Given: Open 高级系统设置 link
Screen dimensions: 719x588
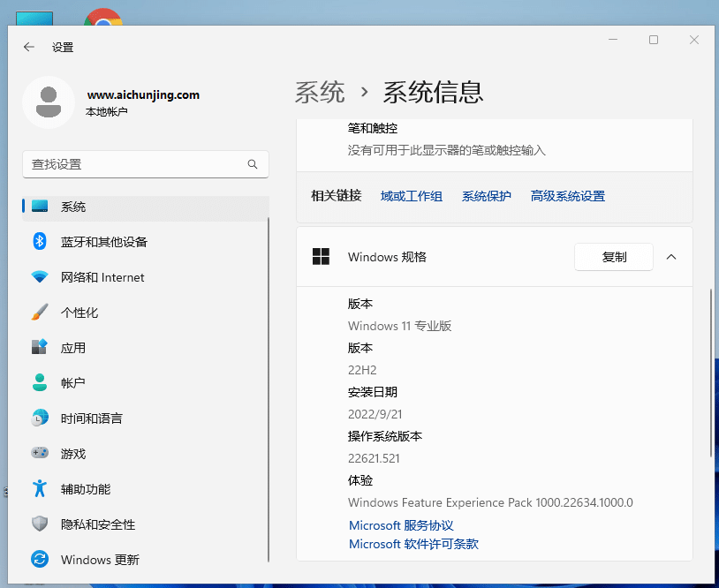Looking at the screenshot, I should (x=568, y=196).
